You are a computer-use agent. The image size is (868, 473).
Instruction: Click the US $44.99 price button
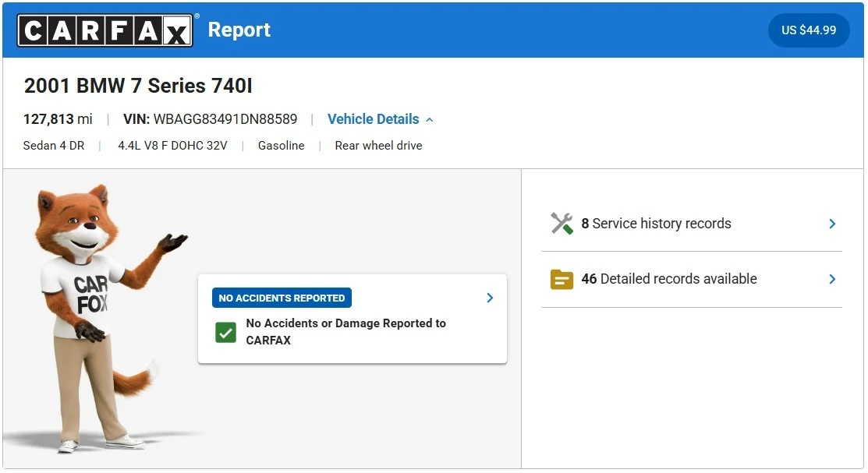[808, 30]
